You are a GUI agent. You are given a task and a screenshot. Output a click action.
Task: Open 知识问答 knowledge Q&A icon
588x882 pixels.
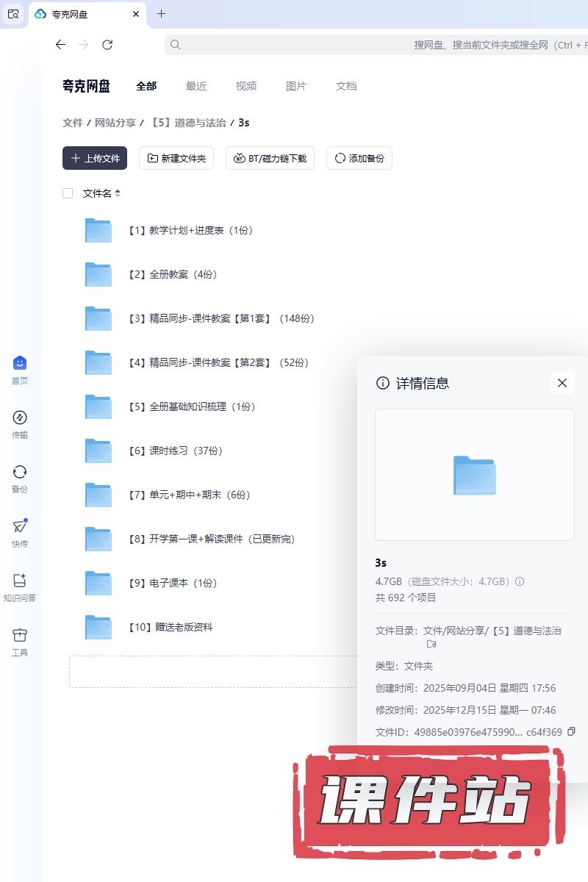pos(20,581)
